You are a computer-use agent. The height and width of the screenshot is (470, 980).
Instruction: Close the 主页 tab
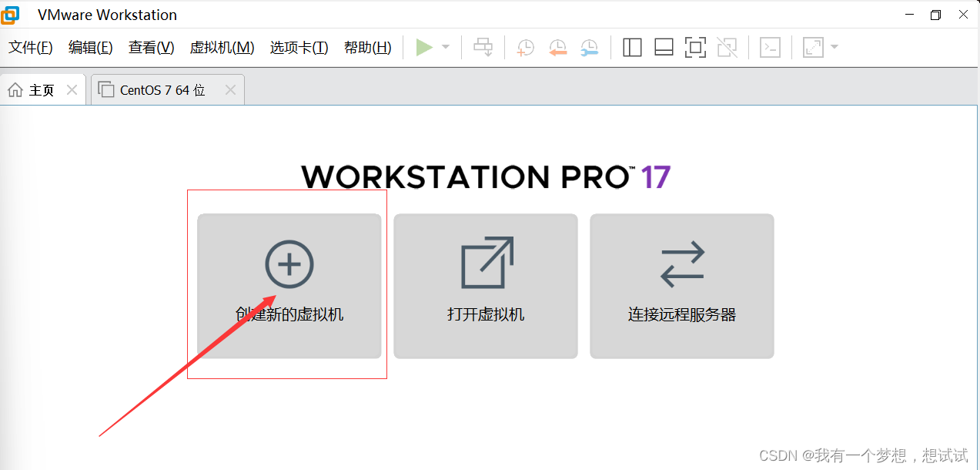72,90
